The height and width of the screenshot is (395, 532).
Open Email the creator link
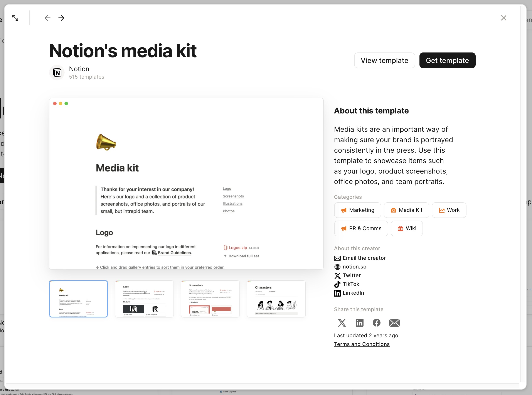coord(364,258)
